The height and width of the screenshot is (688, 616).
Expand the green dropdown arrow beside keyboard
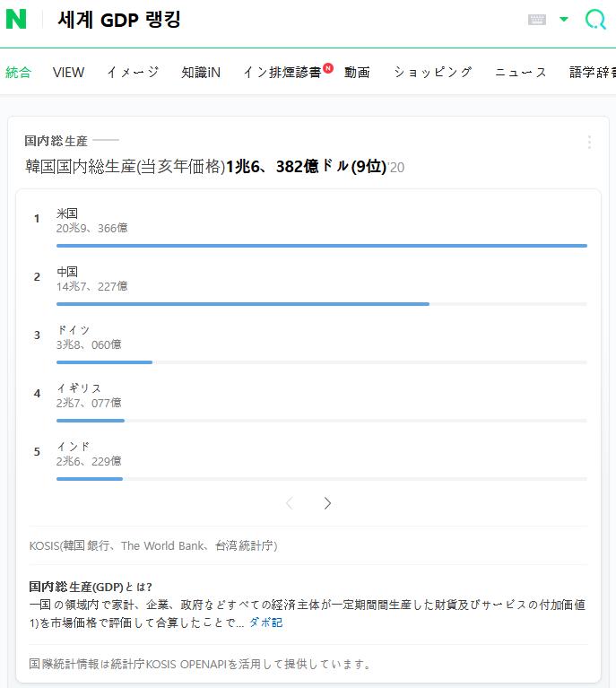coord(564,19)
